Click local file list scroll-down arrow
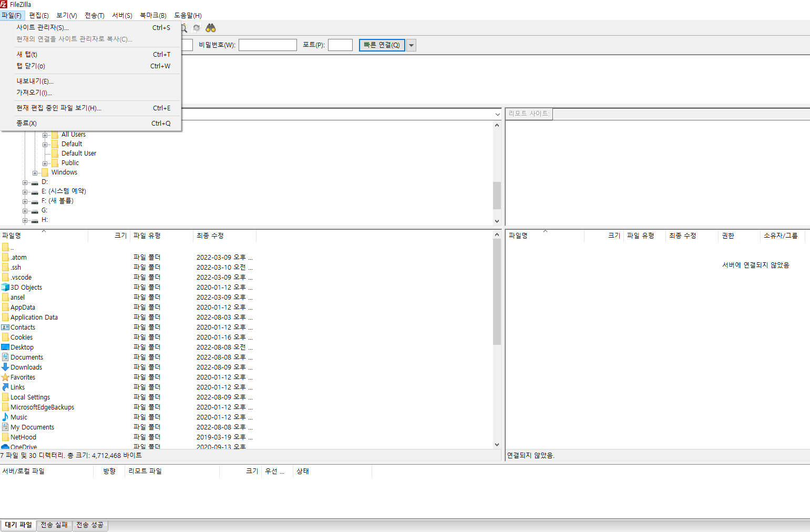The height and width of the screenshot is (532, 810). point(497,445)
